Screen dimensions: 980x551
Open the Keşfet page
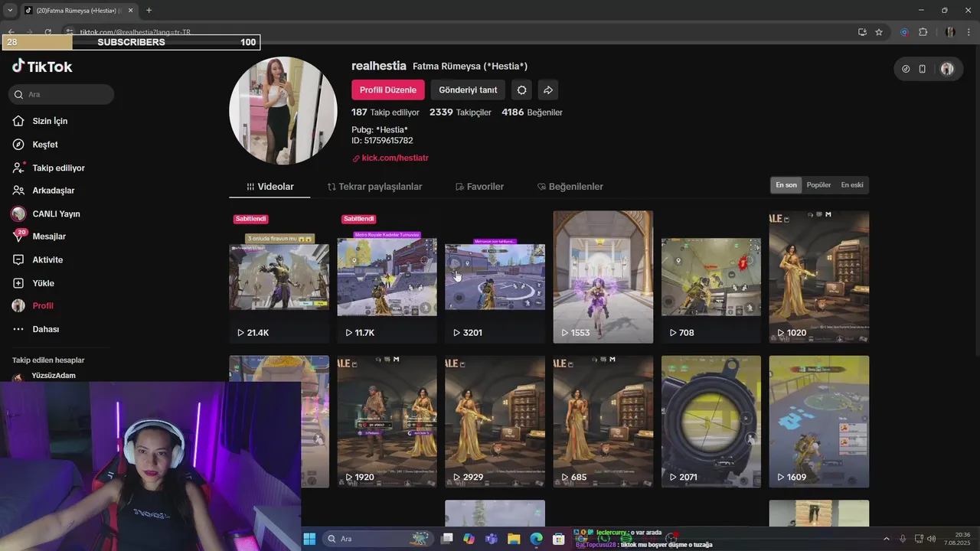(44, 145)
